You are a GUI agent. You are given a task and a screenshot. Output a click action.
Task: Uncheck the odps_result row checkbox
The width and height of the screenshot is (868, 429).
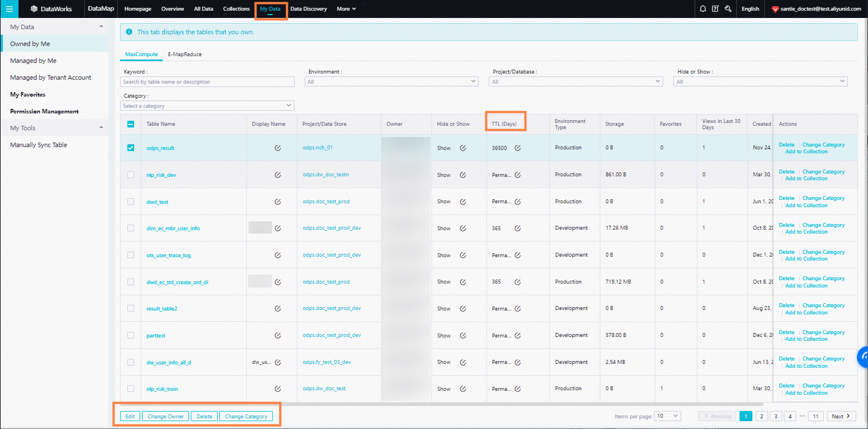point(131,148)
